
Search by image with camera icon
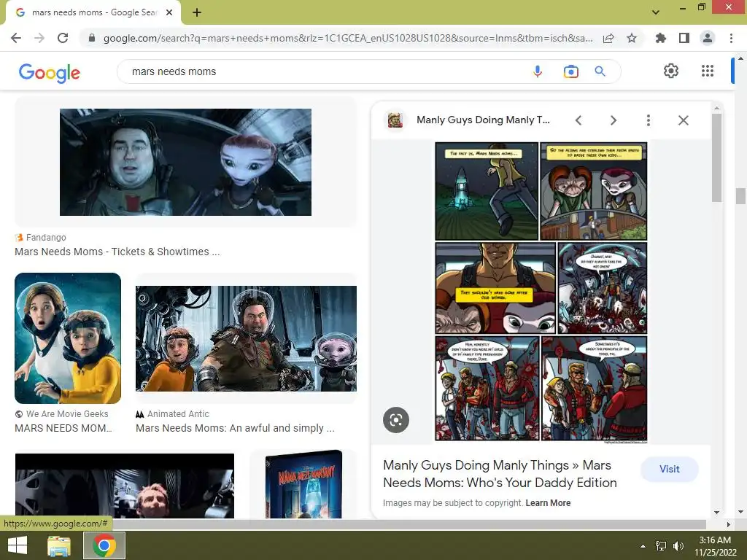(x=570, y=71)
